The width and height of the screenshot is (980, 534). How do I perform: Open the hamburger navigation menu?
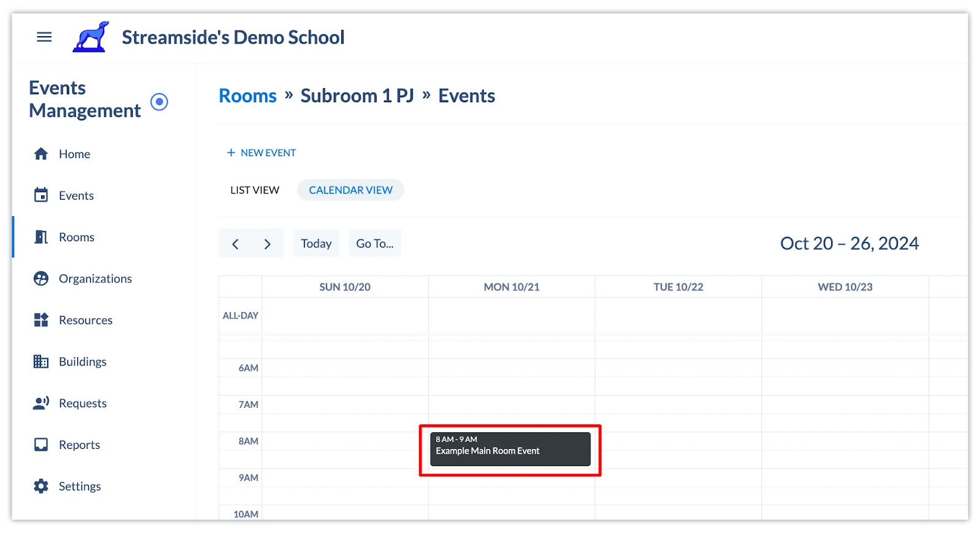(44, 37)
